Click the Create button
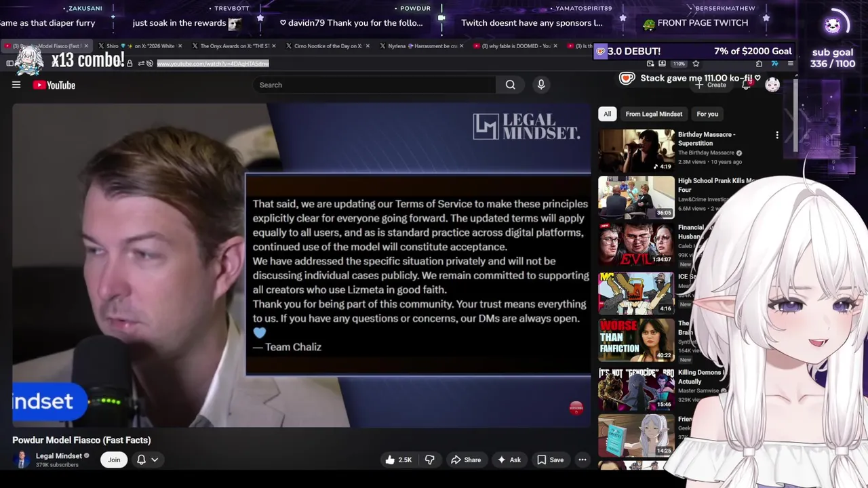868x488 pixels. pos(711,85)
